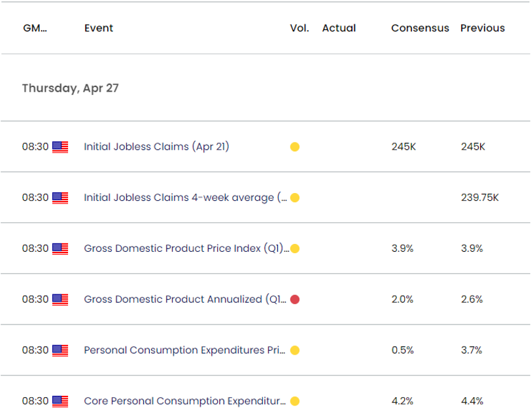Screen dimensions: 531x420
Task: Click yellow volatility dot for GDP Price Index
Action: coord(294,249)
